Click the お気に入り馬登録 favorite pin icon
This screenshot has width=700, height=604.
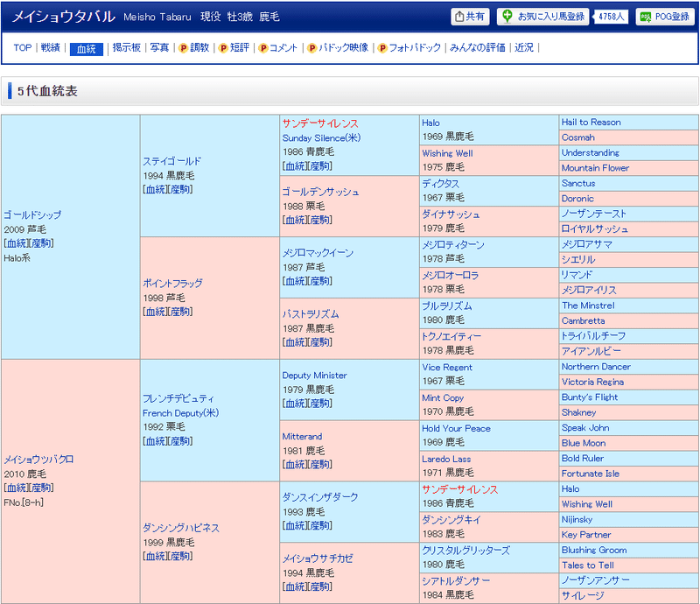[x=507, y=17]
